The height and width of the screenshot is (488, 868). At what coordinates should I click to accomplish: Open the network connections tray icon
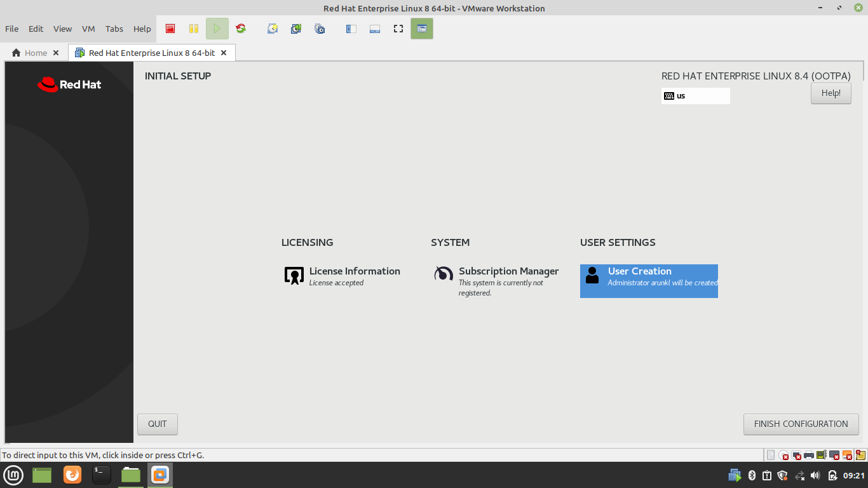(x=799, y=475)
